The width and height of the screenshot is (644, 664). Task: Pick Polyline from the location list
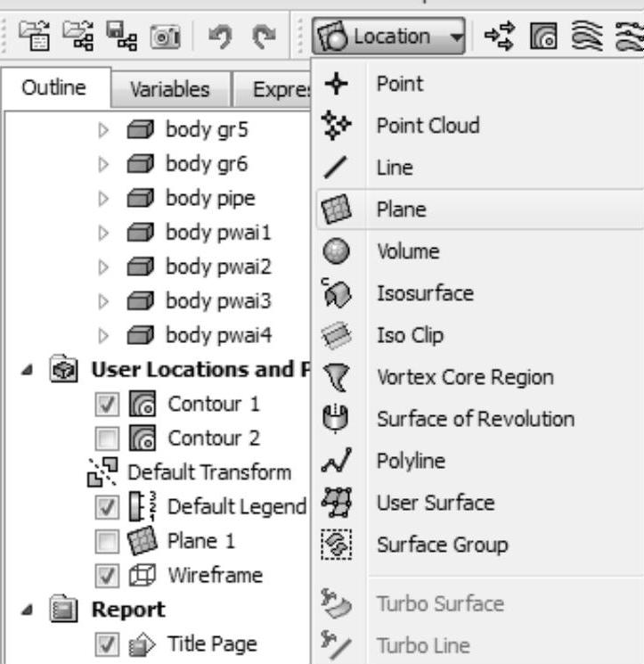click(411, 462)
